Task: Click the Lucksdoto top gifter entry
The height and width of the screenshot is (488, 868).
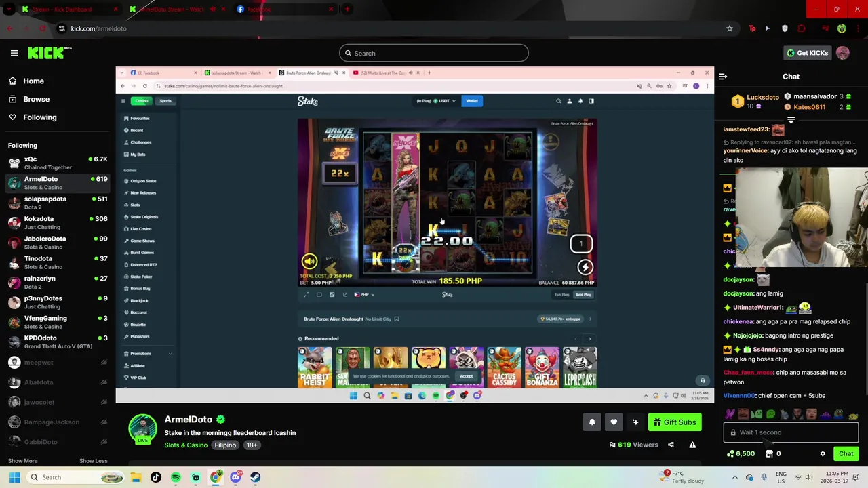Action: point(755,102)
